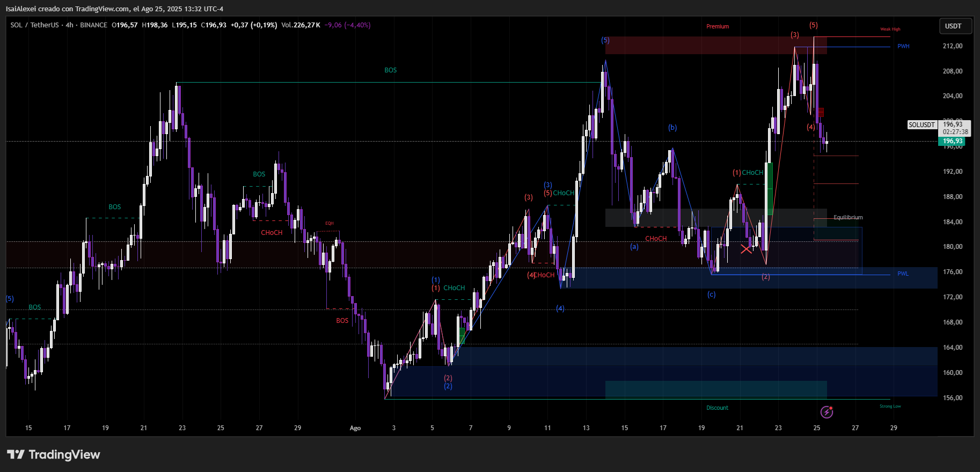Click the SOL / TetherUS symbol title
Viewport: 980px width, 472px height.
click(34, 25)
